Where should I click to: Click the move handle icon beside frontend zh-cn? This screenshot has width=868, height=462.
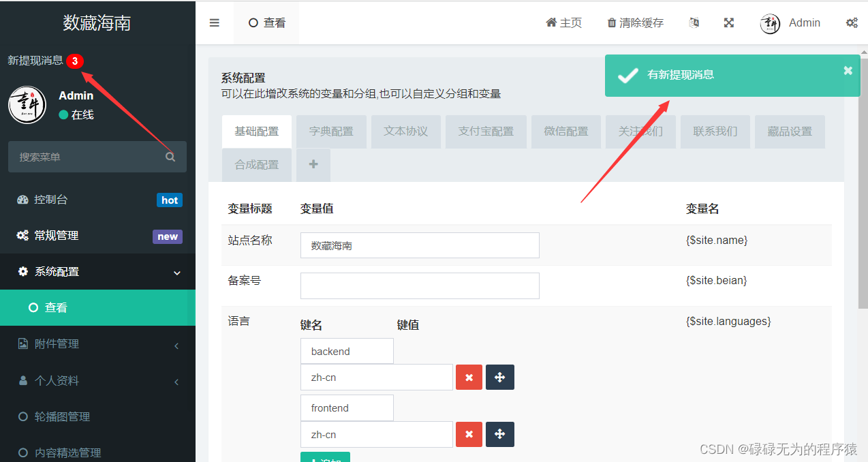click(x=500, y=434)
